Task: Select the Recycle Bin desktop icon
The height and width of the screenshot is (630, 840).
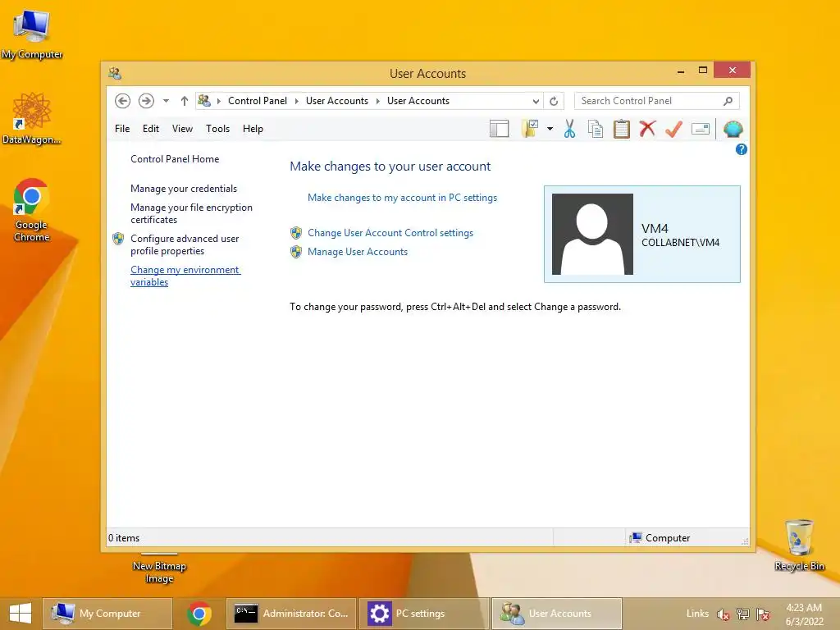Action: 799,545
